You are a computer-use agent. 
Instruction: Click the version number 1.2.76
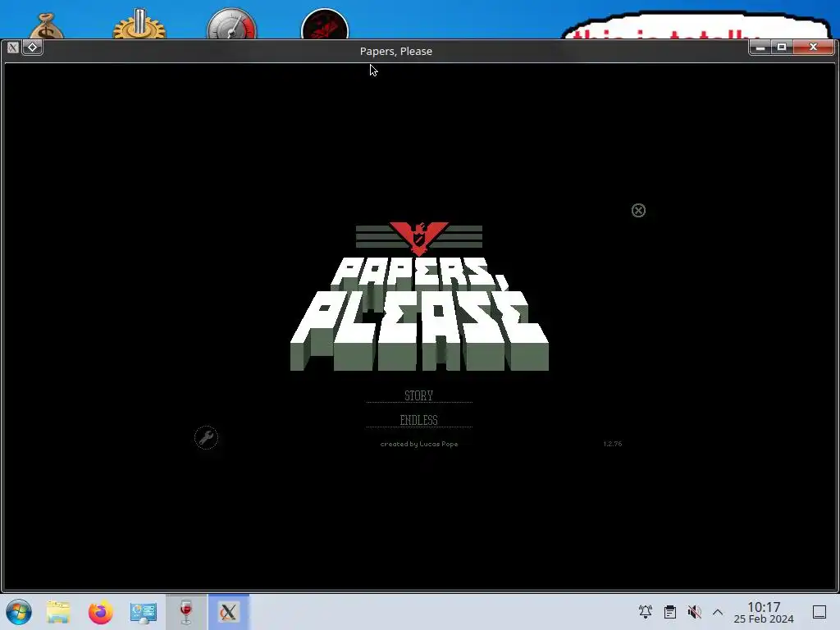coord(612,444)
